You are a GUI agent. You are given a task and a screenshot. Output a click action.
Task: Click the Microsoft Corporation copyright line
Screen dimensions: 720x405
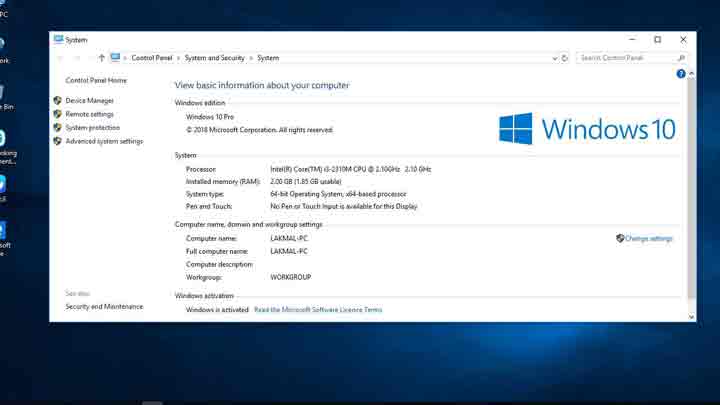[259, 130]
